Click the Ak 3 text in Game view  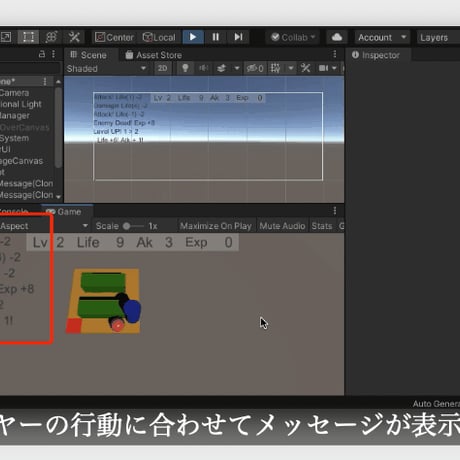coord(154,242)
